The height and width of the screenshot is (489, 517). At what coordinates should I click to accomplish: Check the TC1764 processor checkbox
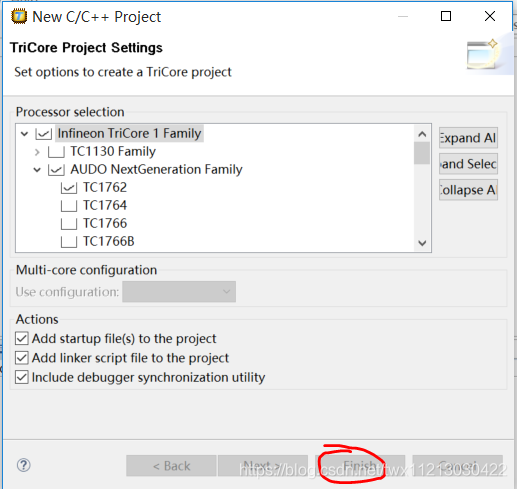click(x=69, y=206)
